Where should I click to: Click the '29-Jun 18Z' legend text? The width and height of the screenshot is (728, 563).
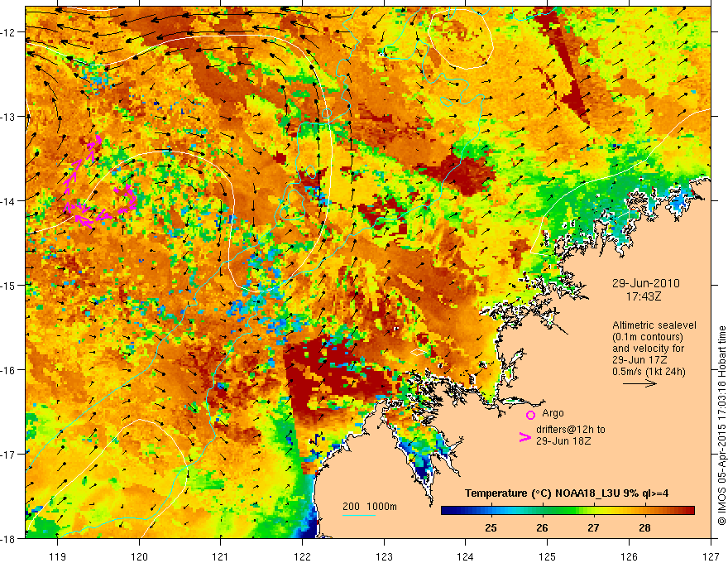click(563, 441)
